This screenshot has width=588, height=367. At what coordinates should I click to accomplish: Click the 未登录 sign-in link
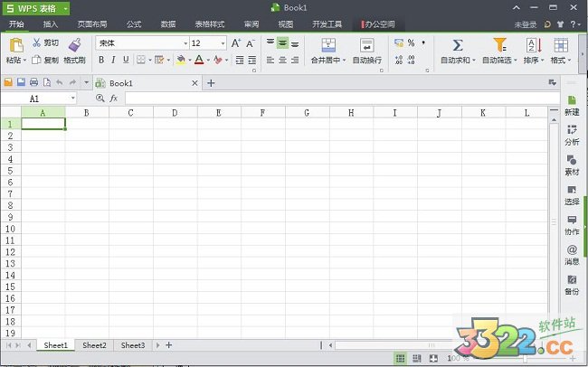click(x=526, y=24)
